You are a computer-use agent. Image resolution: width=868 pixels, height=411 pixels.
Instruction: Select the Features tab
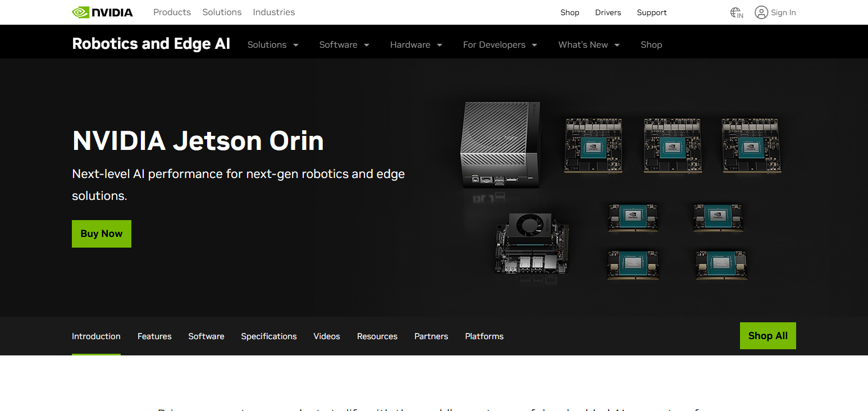[x=154, y=336]
